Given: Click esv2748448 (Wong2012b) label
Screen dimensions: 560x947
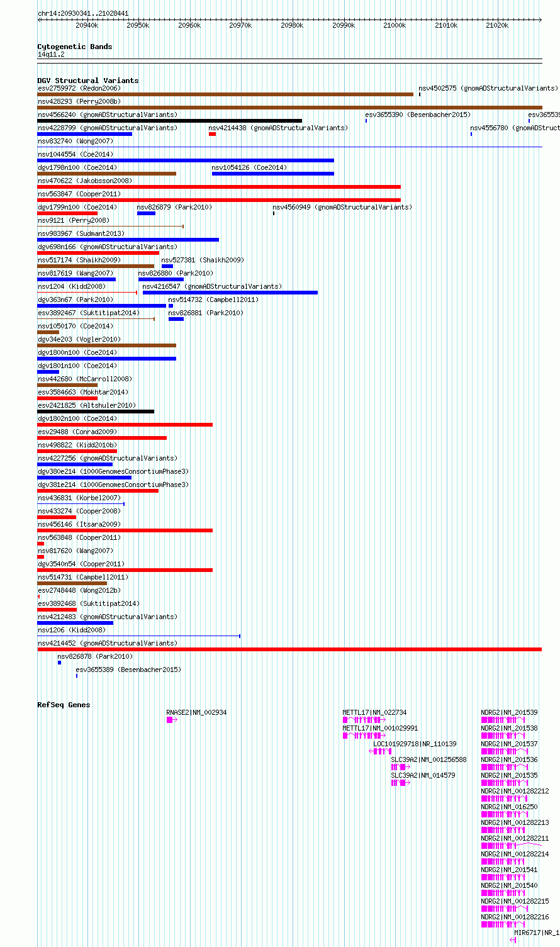Looking at the screenshot, I should [79, 590].
